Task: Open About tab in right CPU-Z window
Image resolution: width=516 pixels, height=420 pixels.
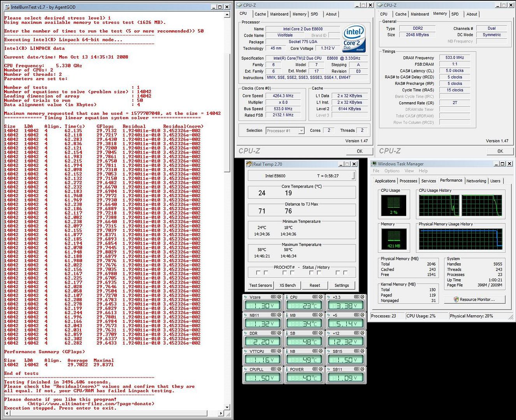Action: click(x=472, y=14)
